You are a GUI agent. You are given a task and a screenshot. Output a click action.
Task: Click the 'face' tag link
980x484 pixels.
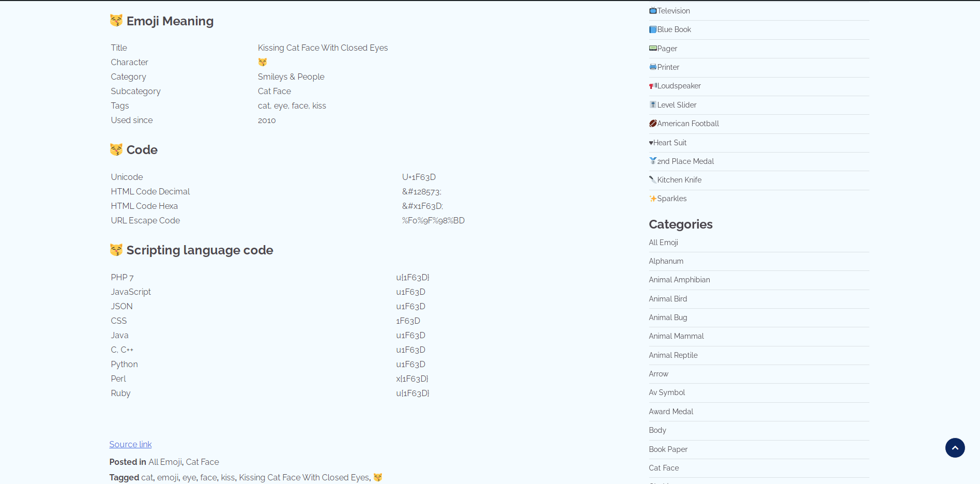208,477
